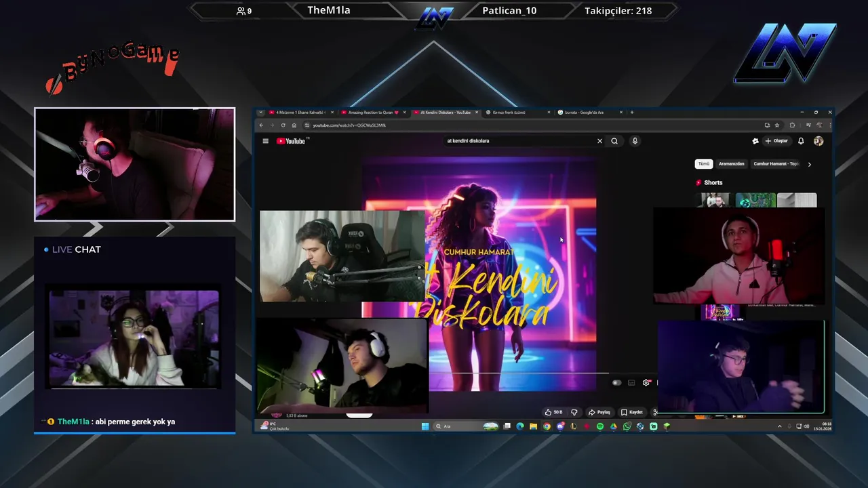
Task: Open a new Chrome tab
Action: click(632, 113)
